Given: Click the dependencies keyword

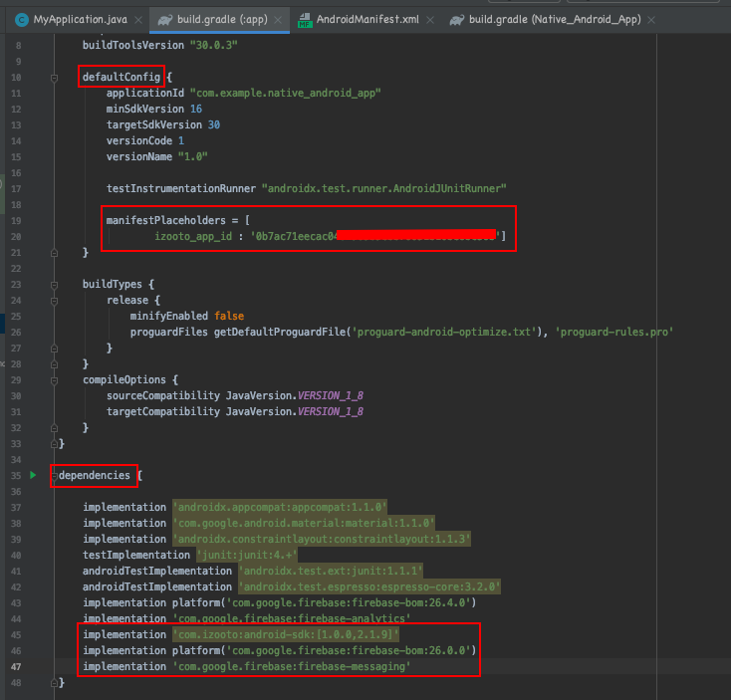Looking at the screenshot, I should [95, 475].
